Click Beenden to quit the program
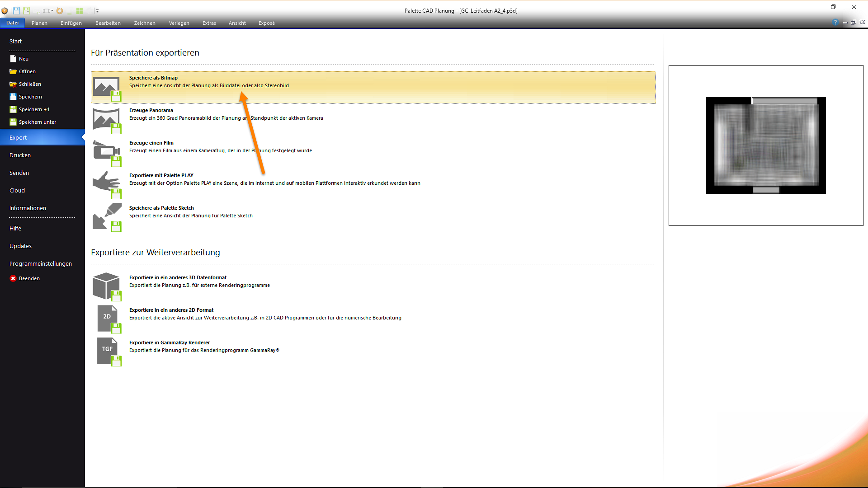The width and height of the screenshot is (868, 488). pyautogui.click(x=25, y=278)
